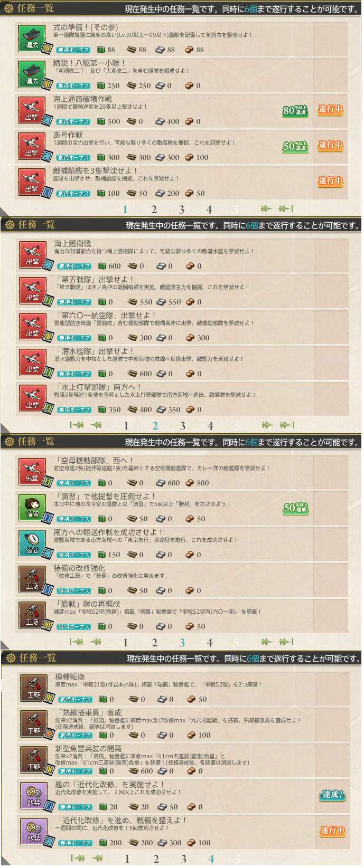This screenshot has height=868, width=364.
Task: Click the 出撃 icon next to 海上護衛戦
Action: pyautogui.click(x=32, y=254)
